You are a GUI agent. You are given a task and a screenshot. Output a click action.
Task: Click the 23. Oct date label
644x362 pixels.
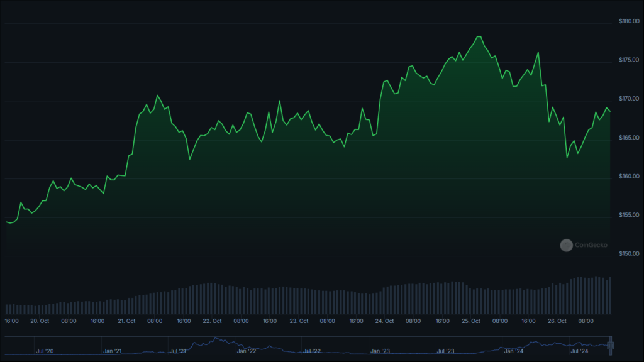[299, 321]
